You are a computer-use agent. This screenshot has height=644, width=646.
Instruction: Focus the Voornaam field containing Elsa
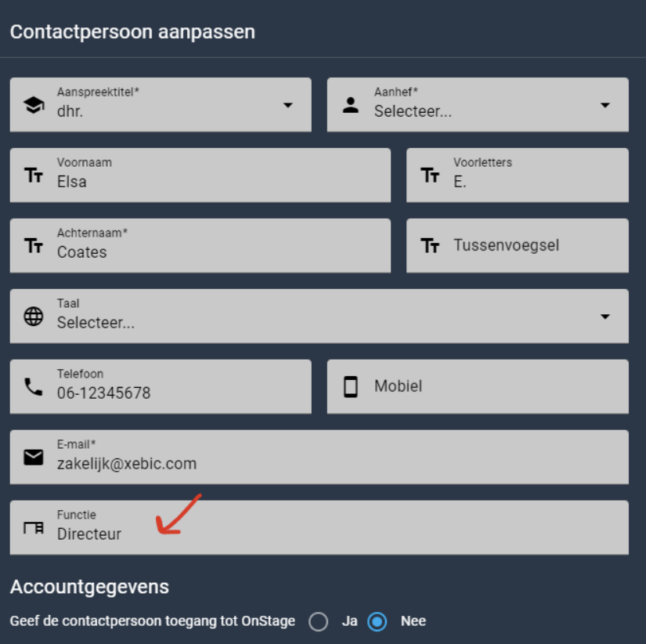(x=200, y=175)
